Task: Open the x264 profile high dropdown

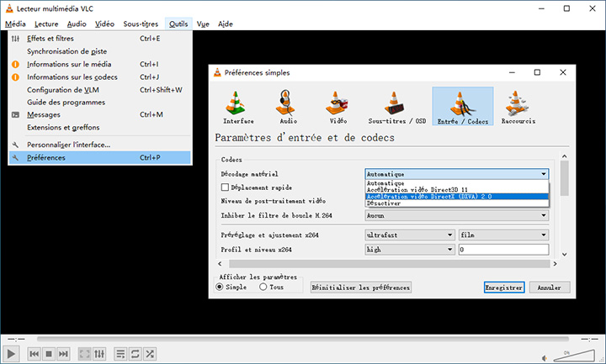Action: click(410, 250)
